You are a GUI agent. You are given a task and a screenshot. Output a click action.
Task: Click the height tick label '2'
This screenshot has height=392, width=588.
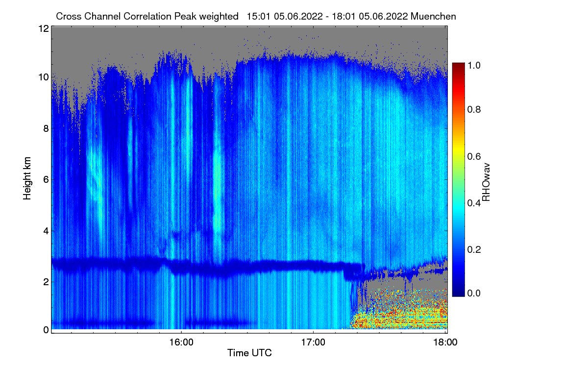click(x=46, y=281)
